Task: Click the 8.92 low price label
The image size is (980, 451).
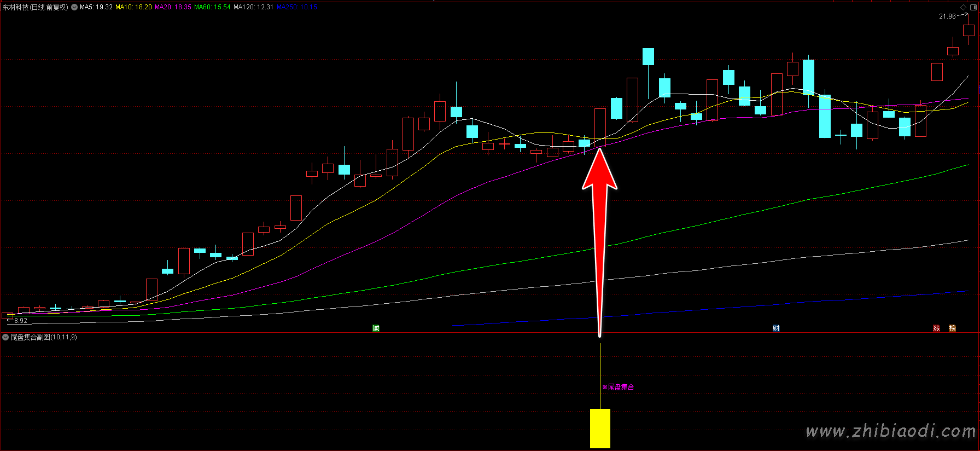Action: pos(21,321)
